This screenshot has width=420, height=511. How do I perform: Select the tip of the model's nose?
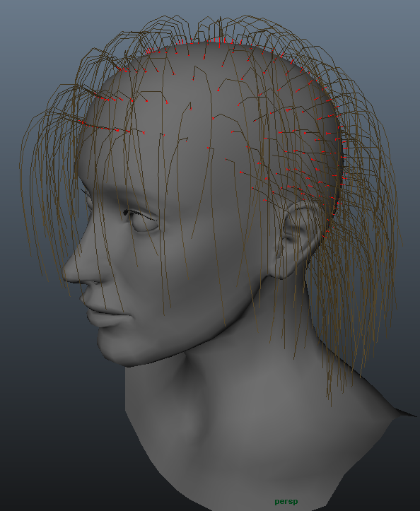coord(67,272)
